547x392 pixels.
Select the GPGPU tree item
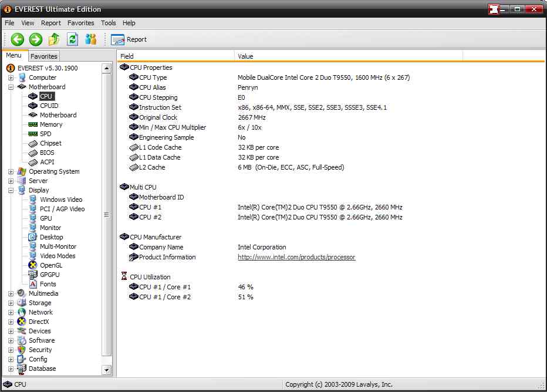tap(49, 275)
